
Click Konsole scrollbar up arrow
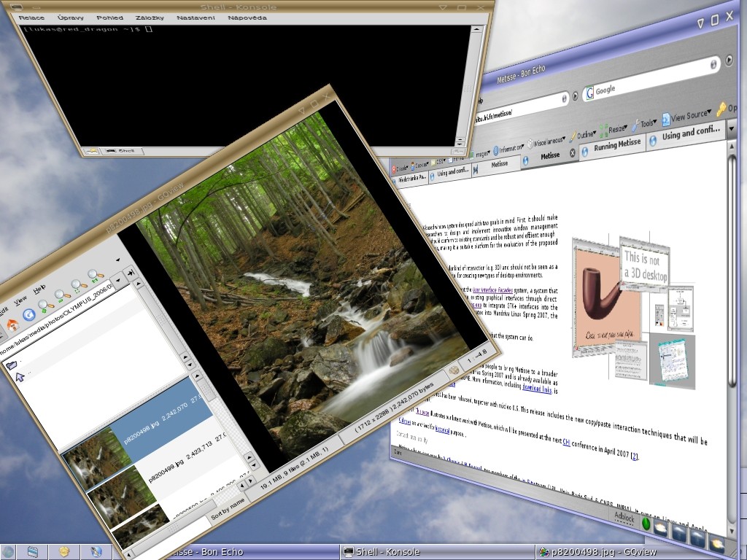[476, 29]
